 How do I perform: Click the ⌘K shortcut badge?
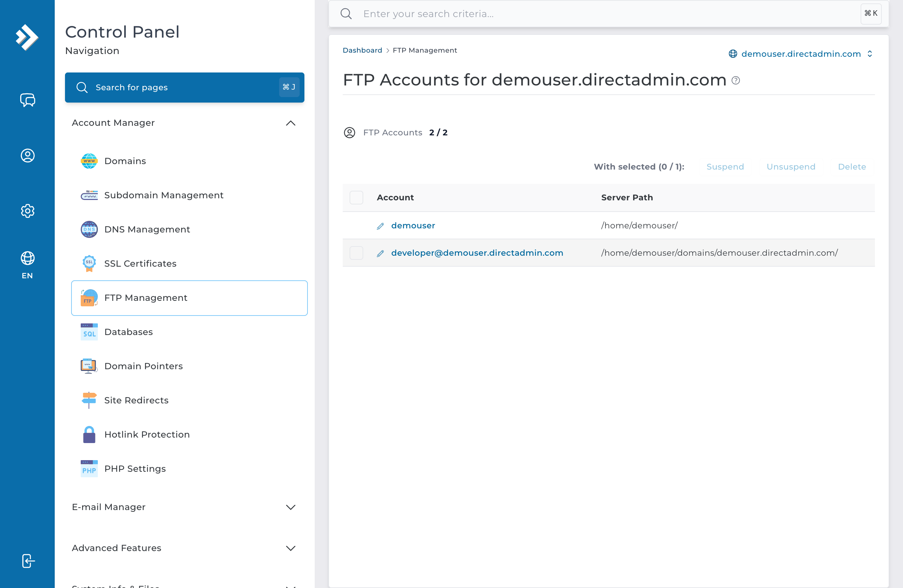[x=871, y=14]
